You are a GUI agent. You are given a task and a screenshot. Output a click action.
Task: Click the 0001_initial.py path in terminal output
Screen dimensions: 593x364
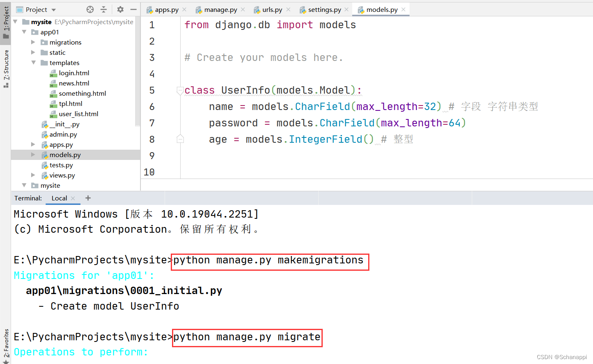[124, 290]
